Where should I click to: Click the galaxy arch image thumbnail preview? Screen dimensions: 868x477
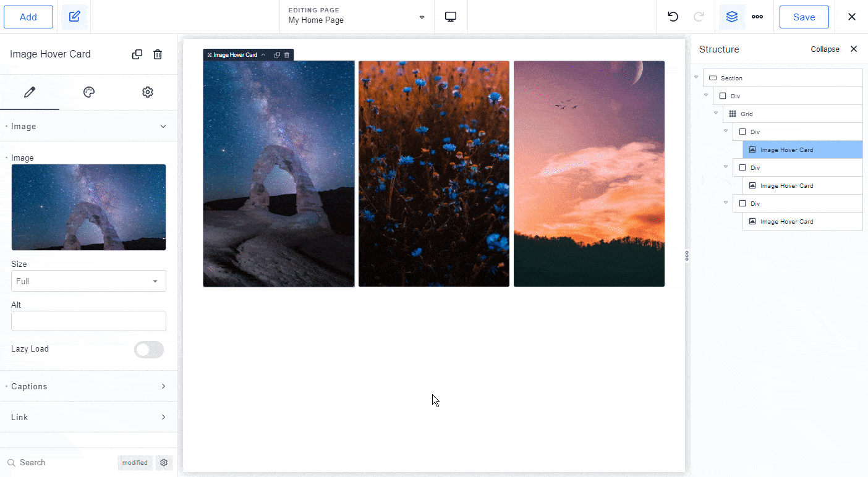(x=88, y=207)
